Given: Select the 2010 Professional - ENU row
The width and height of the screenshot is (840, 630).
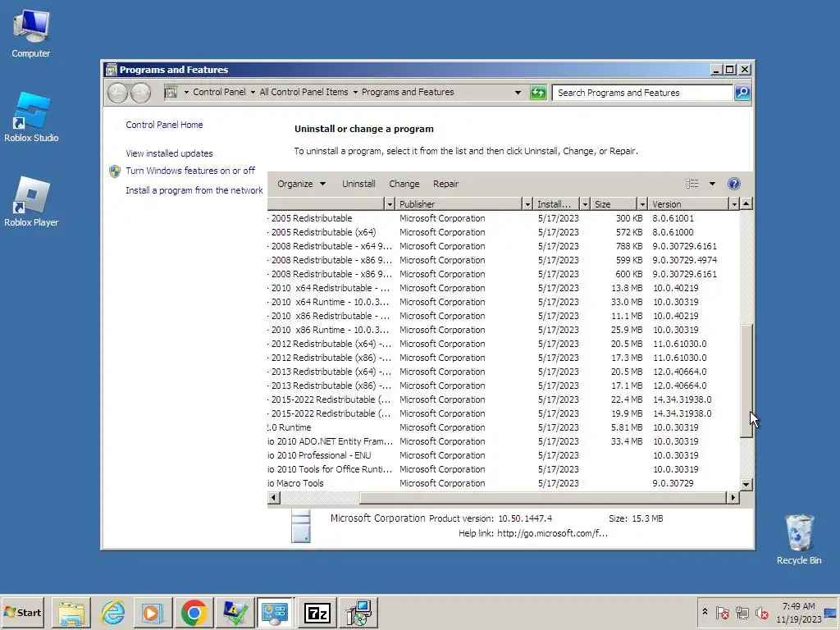Looking at the screenshot, I should click(x=504, y=455).
